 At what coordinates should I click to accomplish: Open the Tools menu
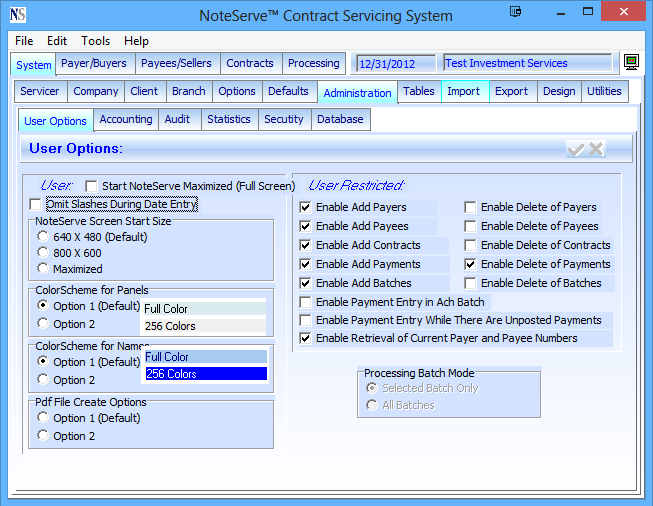point(96,41)
